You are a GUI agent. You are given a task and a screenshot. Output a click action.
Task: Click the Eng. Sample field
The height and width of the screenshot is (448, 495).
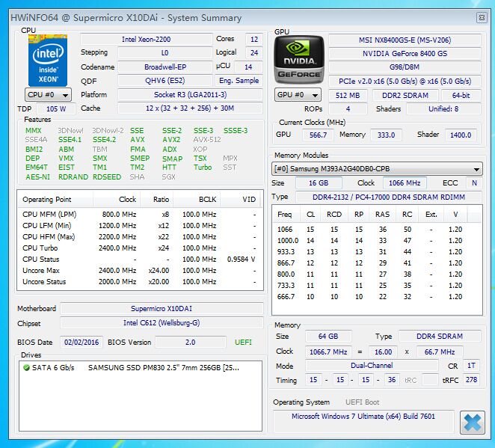(x=239, y=81)
